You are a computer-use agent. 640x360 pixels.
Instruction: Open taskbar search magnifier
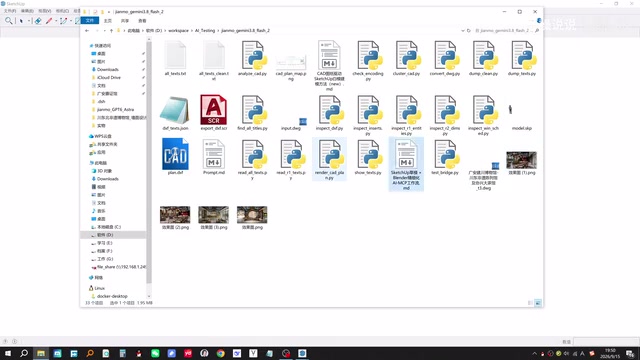[x=24, y=353]
